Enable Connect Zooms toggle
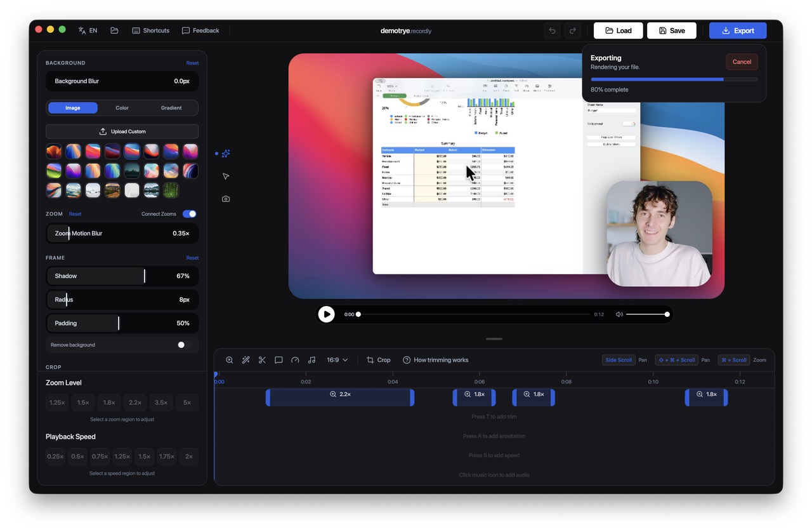 point(189,214)
